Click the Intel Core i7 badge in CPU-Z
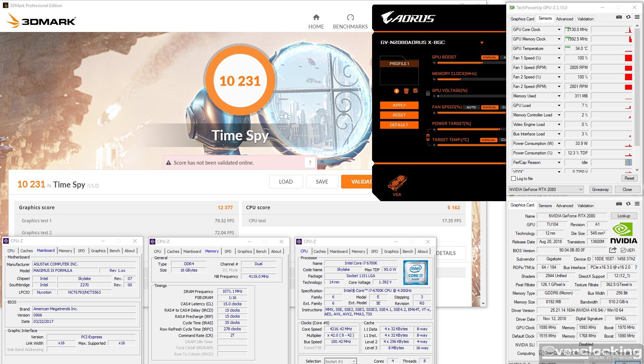Viewport: 644px width, 364px height. coord(416,273)
